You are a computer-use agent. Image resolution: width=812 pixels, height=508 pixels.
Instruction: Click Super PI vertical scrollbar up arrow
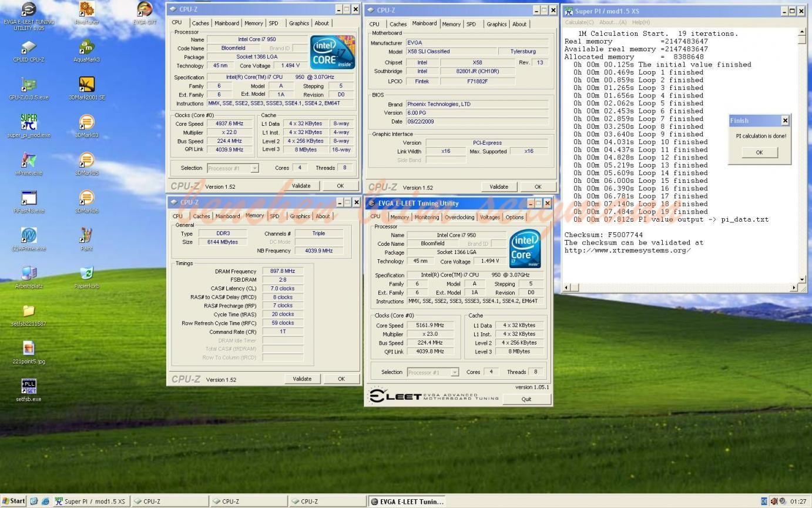[x=803, y=32]
